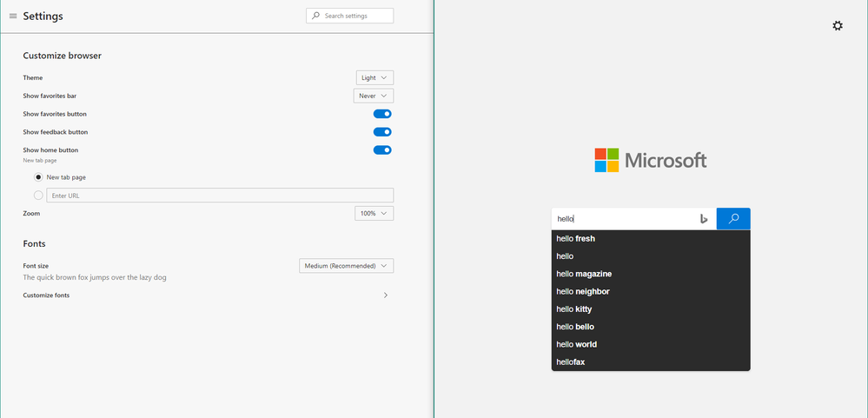868x418 pixels.
Task: Expand Customize fonts chevron
Action: tap(386, 295)
